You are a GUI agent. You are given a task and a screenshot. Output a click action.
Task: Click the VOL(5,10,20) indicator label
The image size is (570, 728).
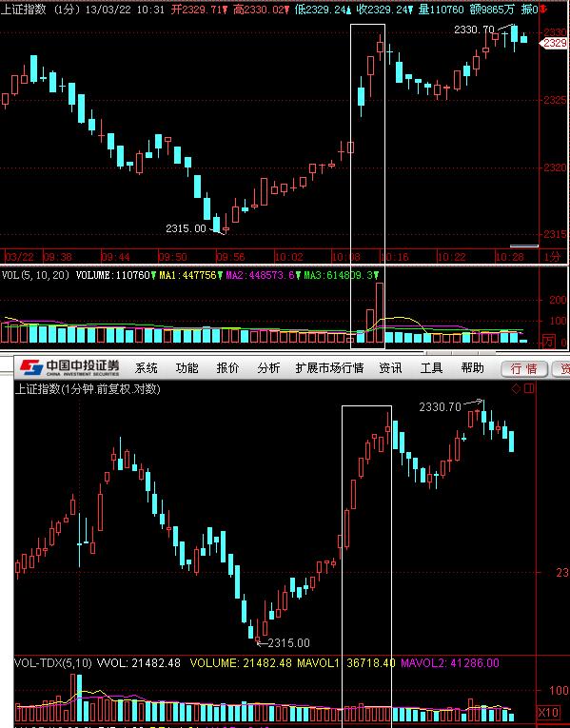[35, 275]
